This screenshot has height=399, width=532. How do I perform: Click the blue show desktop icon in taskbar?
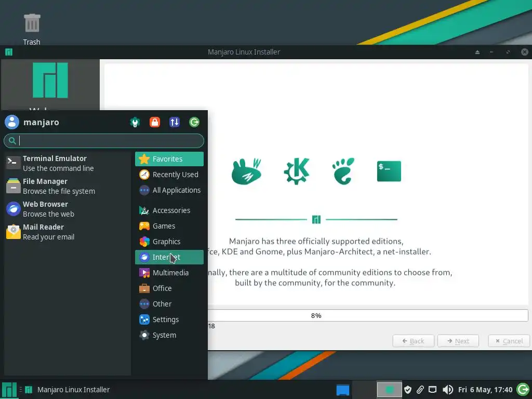coord(343,390)
